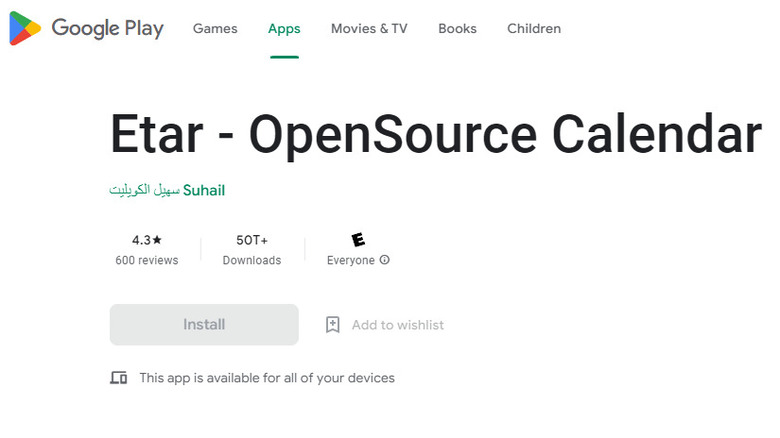
Task: Click the Etar - OpenSource Calendar title
Action: tap(436, 134)
